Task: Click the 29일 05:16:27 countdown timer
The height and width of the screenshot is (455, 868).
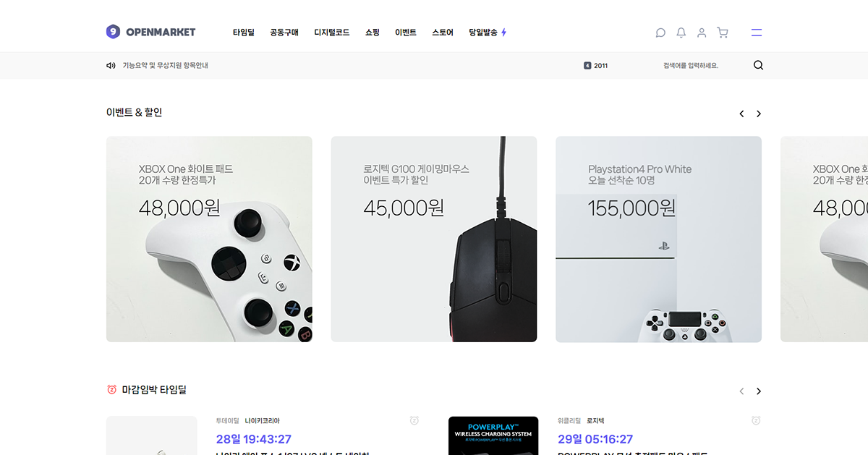Action: (595, 439)
